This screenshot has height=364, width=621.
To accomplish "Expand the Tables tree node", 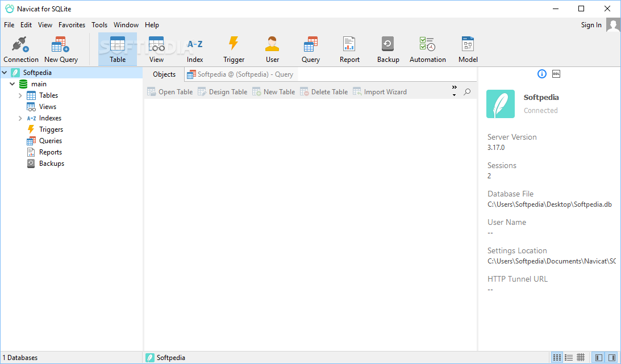I will (x=20, y=95).
